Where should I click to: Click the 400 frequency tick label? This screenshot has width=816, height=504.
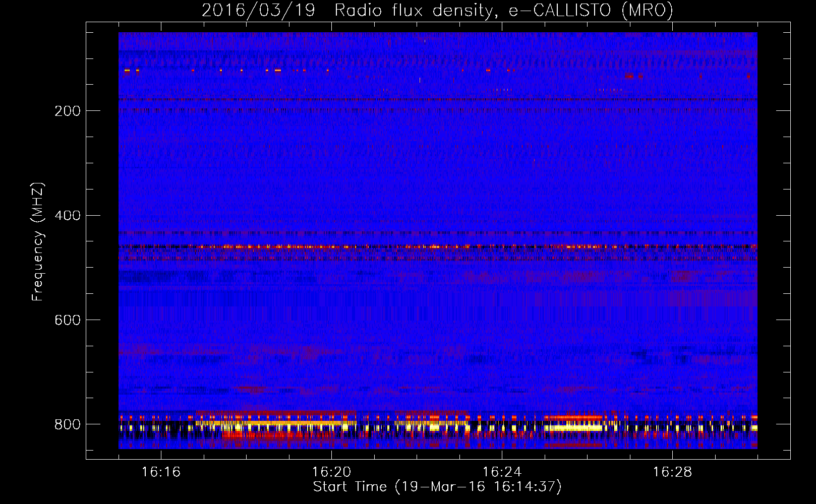pyautogui.click(x=67, y=216)
